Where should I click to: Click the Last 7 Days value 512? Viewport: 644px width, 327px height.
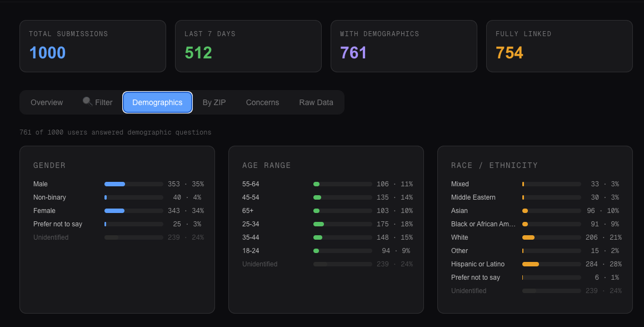tap(198, 53)
